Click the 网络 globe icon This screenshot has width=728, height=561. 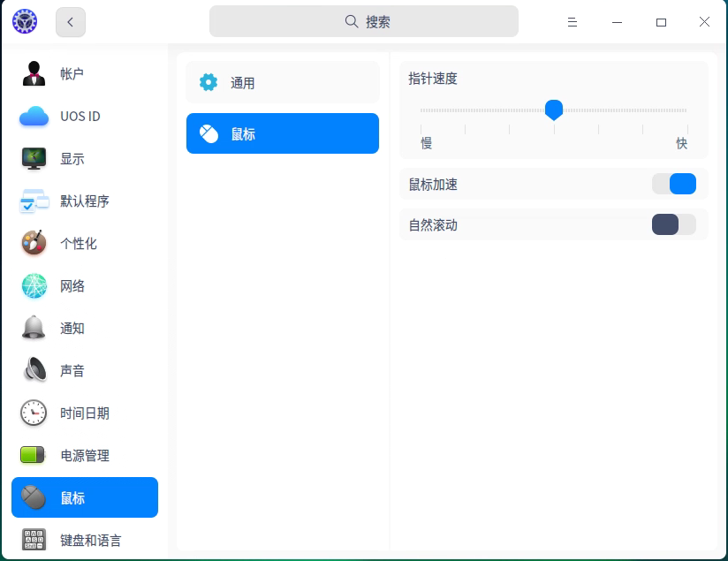coord(34,286)
